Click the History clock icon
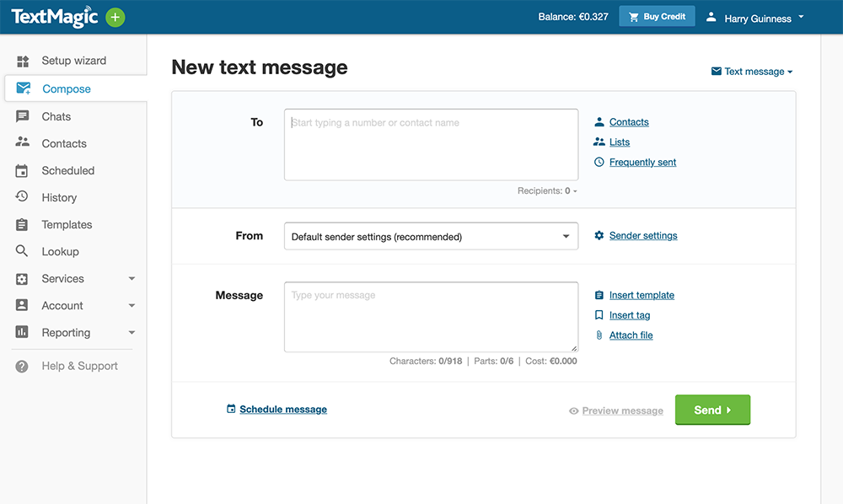This screenshot has height=504, width=843. click(23, 197)
